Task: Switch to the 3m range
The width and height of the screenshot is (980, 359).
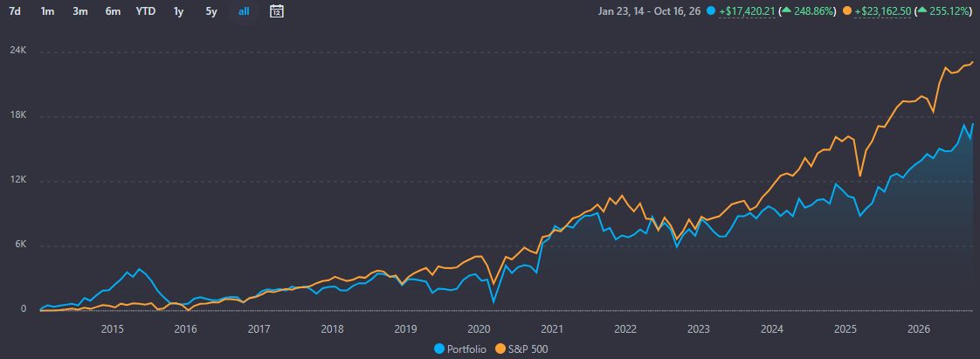Action: tap(79, 11)
